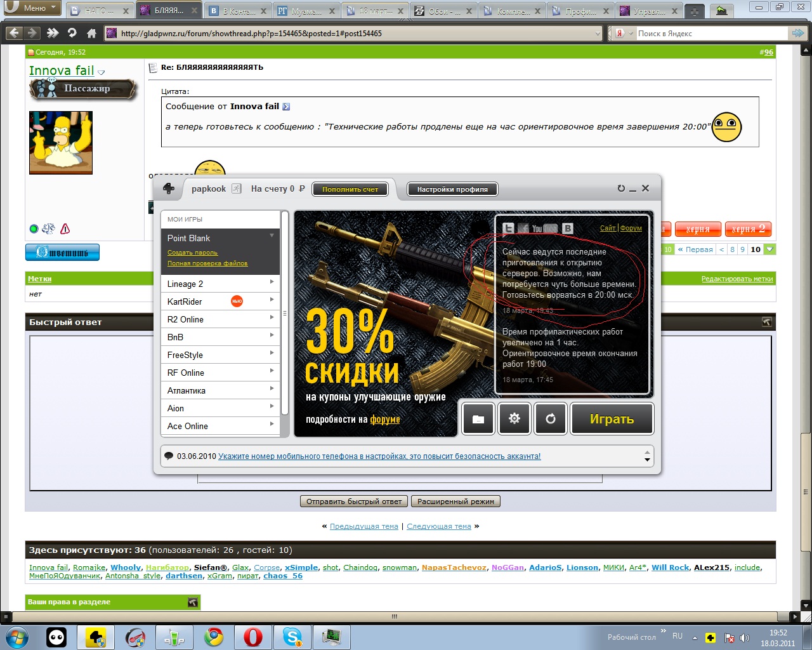
Task: Open game settings gear in launcher
Action: pyautogui.click(x=514, y=419)
